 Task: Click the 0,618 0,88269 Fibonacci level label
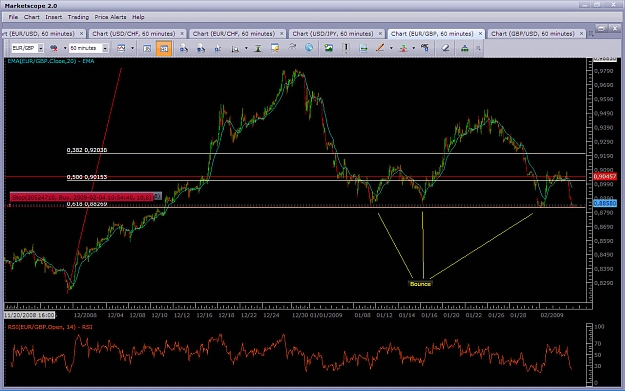pos(87,204)
